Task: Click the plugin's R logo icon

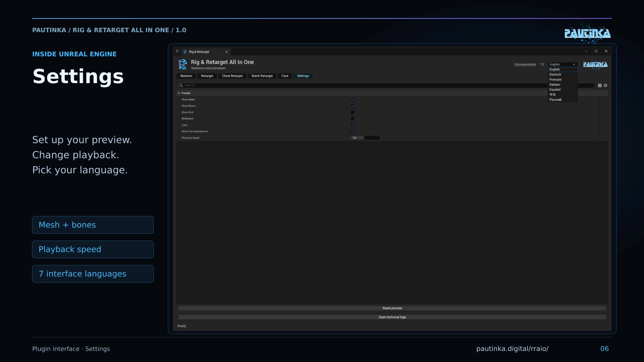Action: 183,64
